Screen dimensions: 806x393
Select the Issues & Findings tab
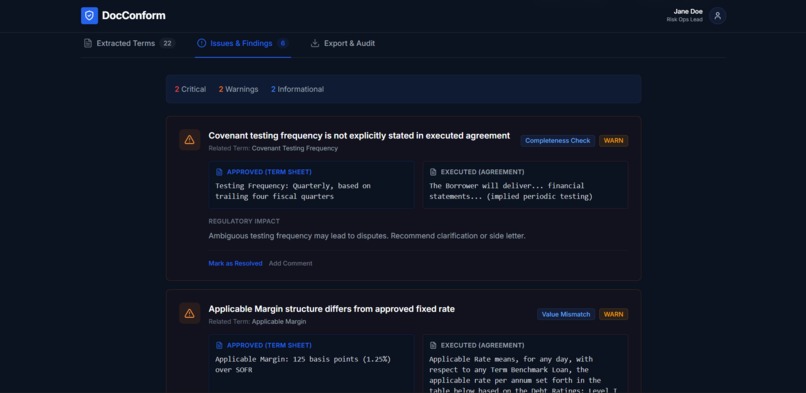tap(243, 44)
